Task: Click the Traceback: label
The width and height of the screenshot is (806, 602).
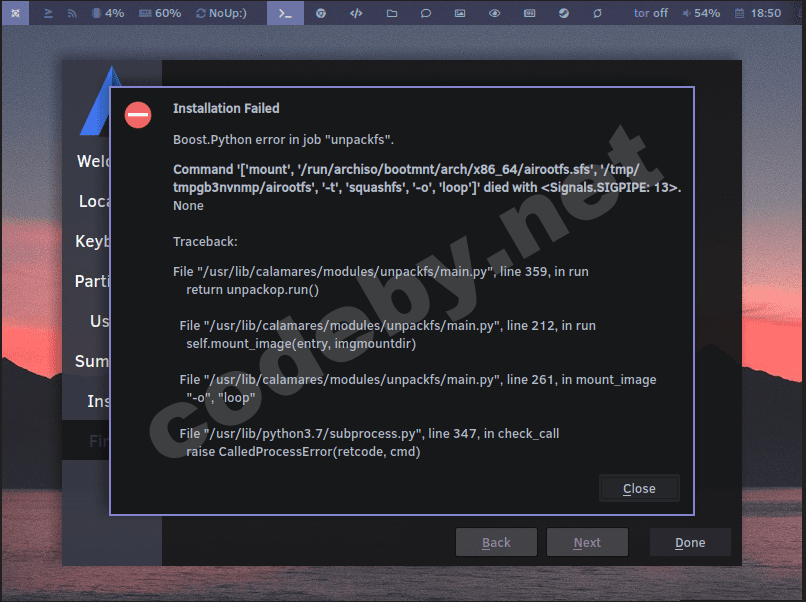Action: 205,242
